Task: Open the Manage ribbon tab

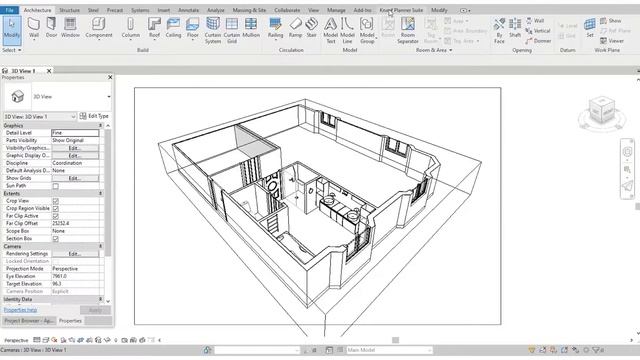Action: tap(336, 10)
